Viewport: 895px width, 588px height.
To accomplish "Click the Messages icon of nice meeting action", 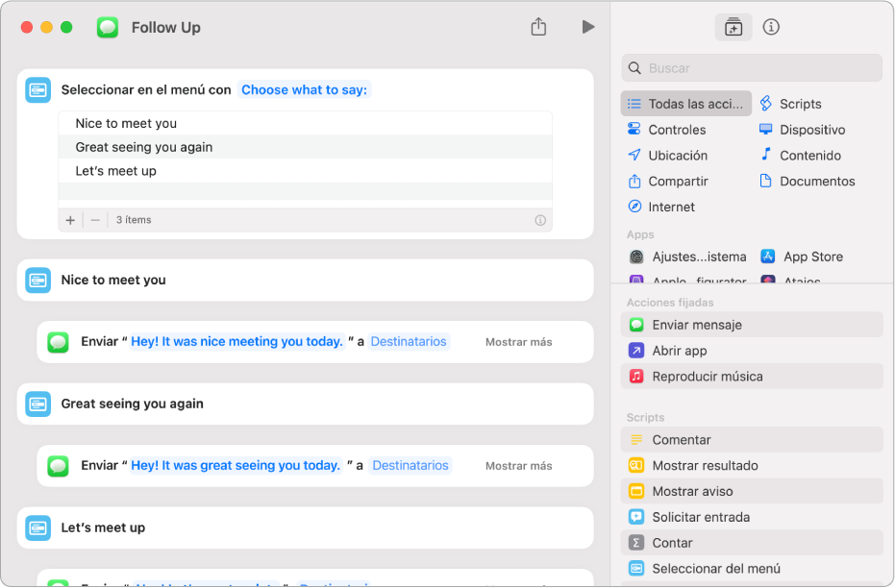I will click(59, 342).
